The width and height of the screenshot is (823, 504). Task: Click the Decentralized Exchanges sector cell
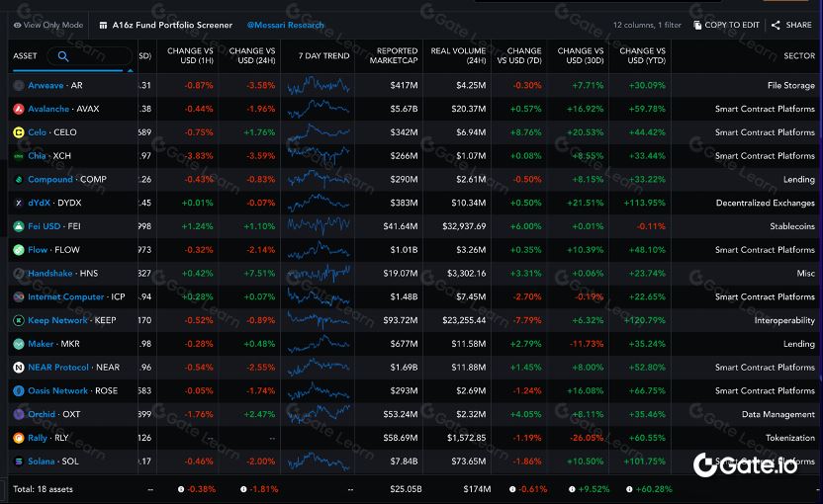[766, 203]
